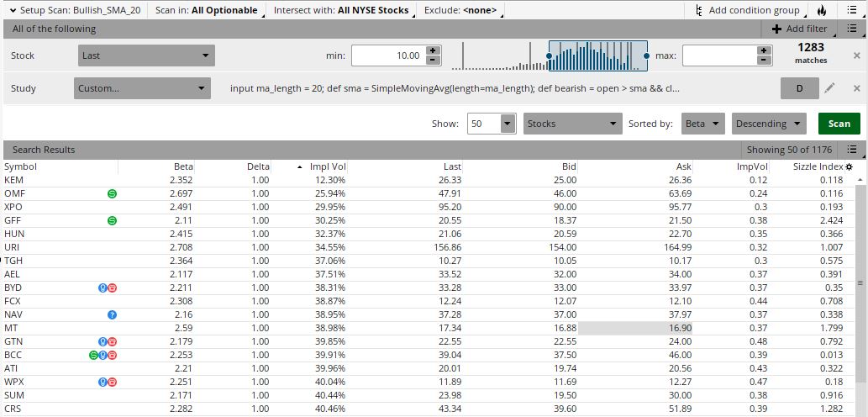Open the Sizzle Index fire icon
Viewport: 868px width, 417px height.
coord(822,10)
